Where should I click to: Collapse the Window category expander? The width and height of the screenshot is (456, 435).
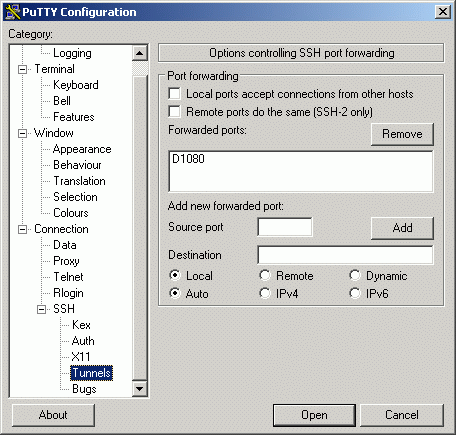click(23, 133)
